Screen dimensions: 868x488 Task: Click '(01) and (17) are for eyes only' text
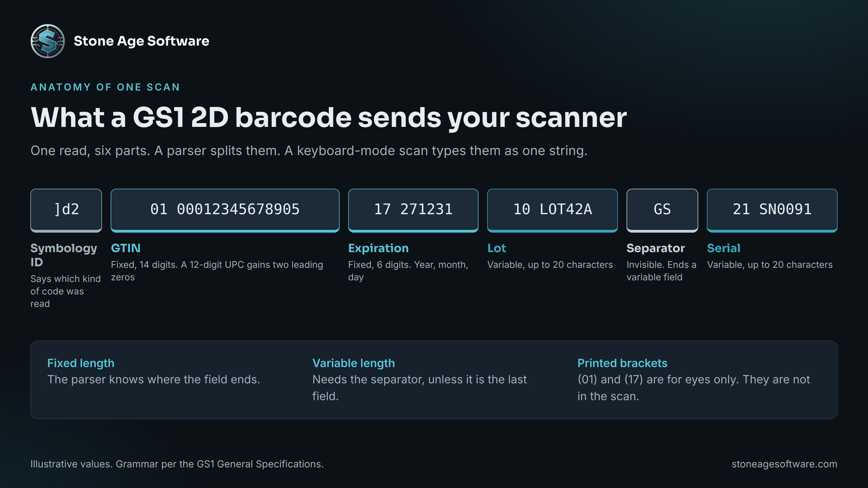(693, 388)
